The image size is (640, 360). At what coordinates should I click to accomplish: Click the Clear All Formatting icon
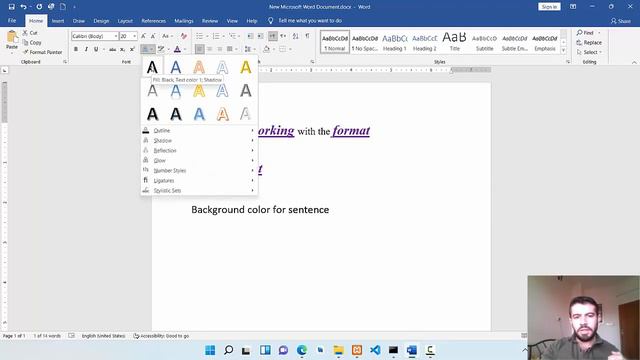point(184,36)
